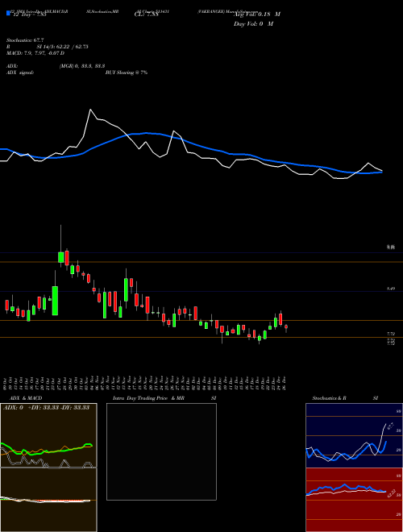Image resolution: width=403 pixels, height=532 pixels.
Task: Click the 'Intra Day Trading Price & MR' title
Action: [x=149, y=398]
